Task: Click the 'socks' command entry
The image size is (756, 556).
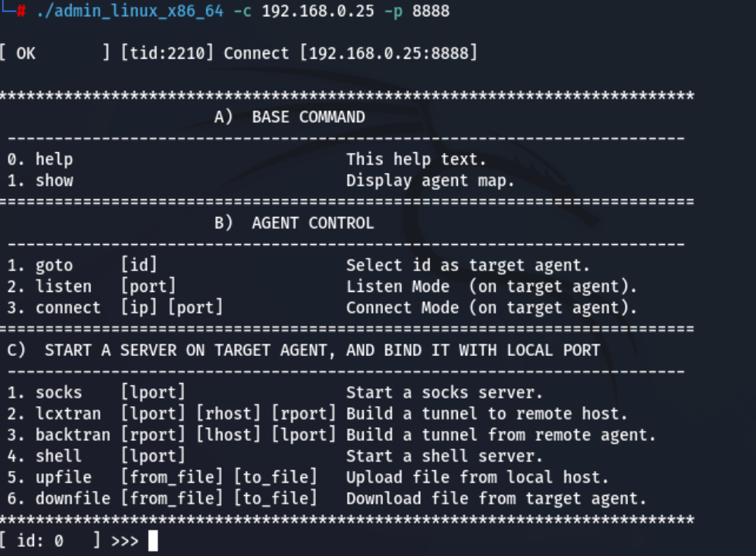Action: coord(59,392)
